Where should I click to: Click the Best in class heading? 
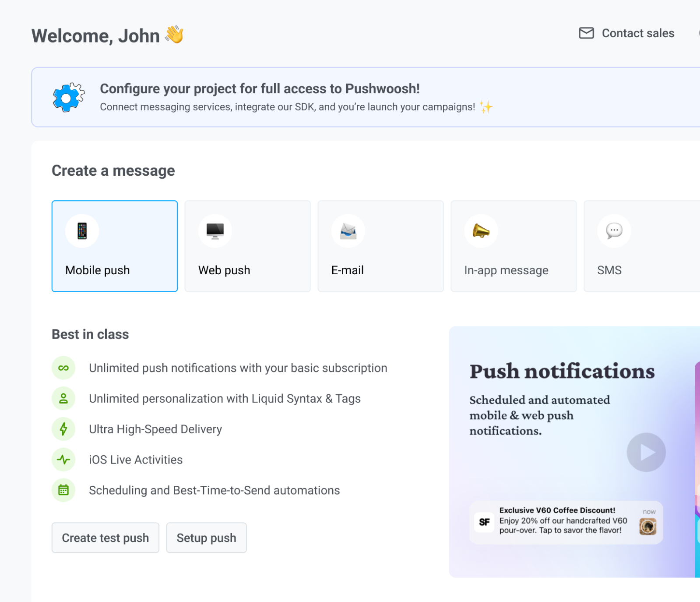(x=90, y=334)
